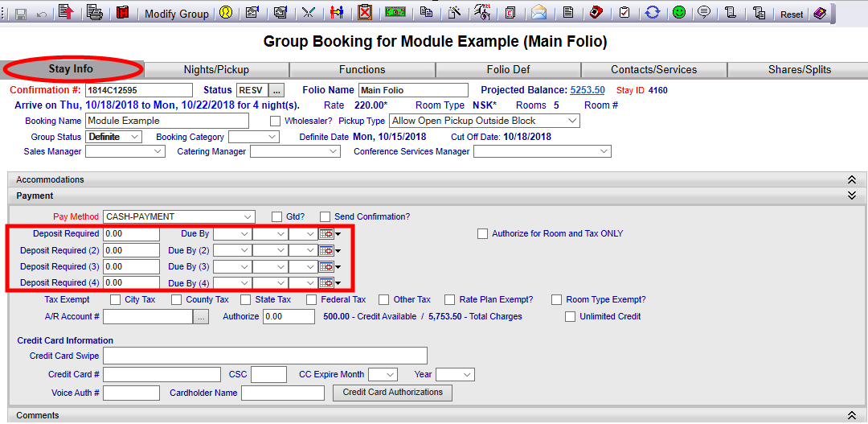
Task: Click the crossed tools icon in toolbar
Action: [x=308, y=13]
